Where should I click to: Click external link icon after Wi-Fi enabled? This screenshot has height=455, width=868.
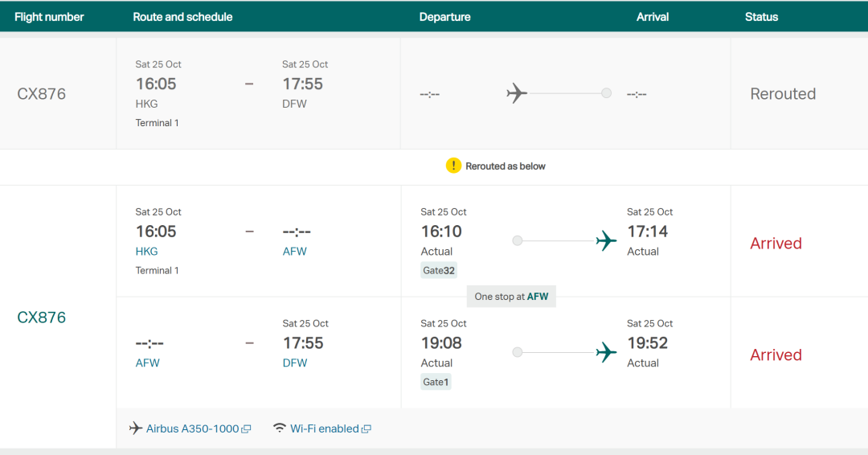pyautogui.click(x=366, y=429)
